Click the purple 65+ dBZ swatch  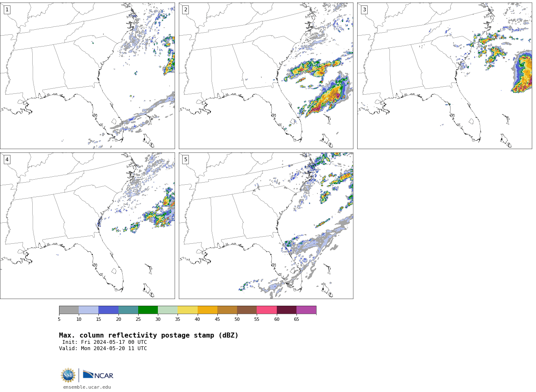point(307,310)
